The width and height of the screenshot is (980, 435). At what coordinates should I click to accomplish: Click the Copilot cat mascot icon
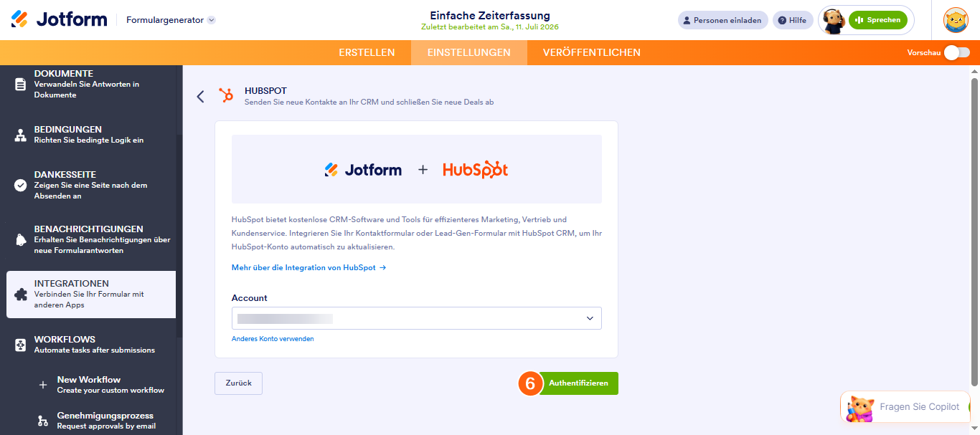coord(860,408)
